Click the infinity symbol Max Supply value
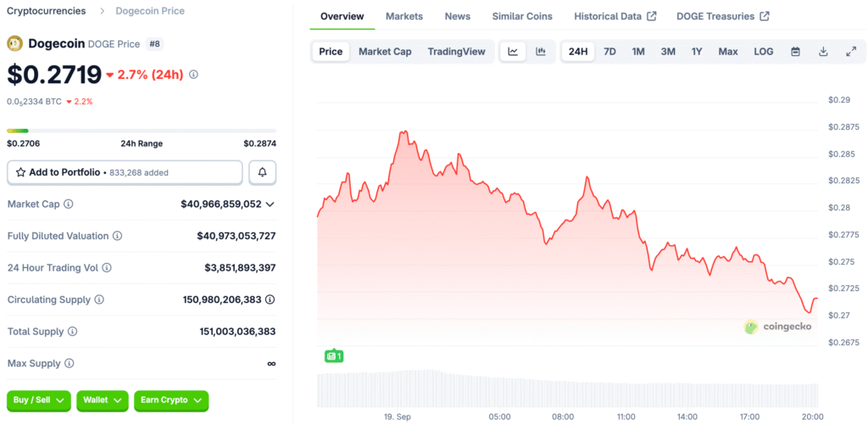Screen dimensions: 868x425 click(271, 363)
